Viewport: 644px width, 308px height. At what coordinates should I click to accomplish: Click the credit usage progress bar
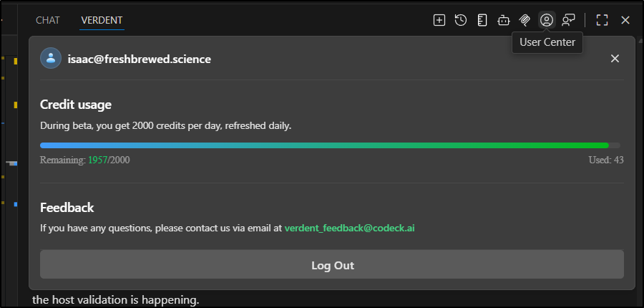click(x=331, y=145)
